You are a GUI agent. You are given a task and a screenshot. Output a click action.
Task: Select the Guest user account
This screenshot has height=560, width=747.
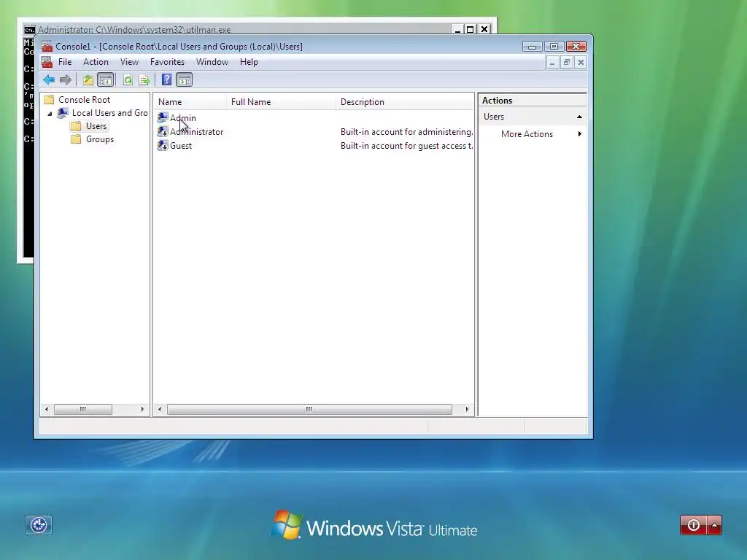pyautogui.click(x=181, y=146)
